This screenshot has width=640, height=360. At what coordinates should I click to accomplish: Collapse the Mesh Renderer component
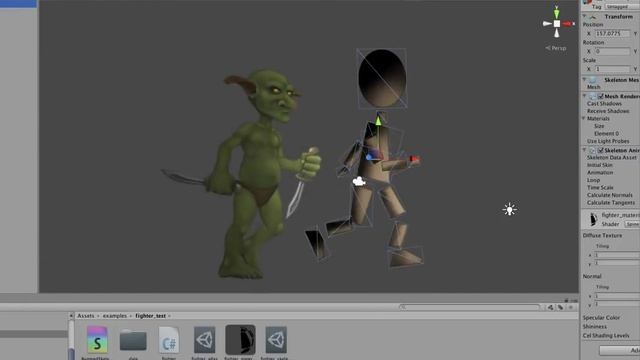pyautogui.click(x=585, y=96)
